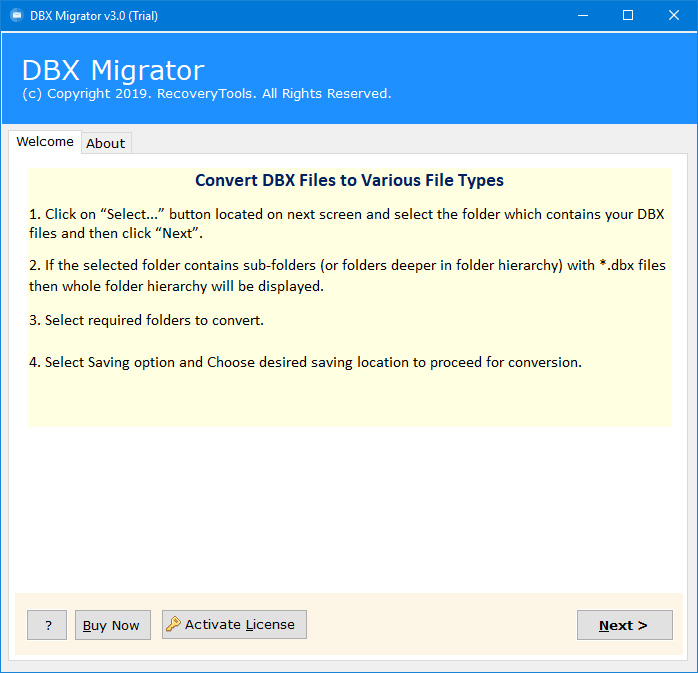Click Activate License button
The image size is (698, 673).
pos(234,624)
